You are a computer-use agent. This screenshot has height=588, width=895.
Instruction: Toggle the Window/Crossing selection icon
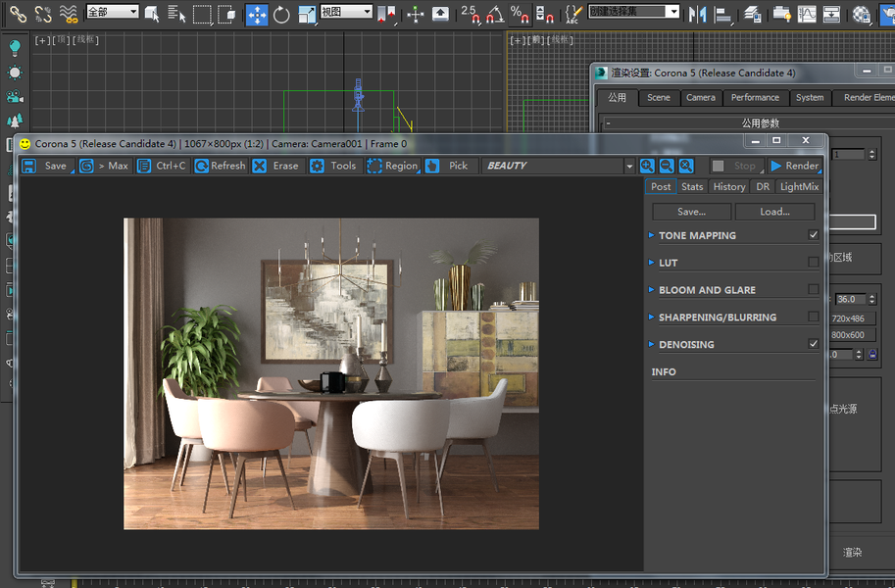[x=227, y=14]
